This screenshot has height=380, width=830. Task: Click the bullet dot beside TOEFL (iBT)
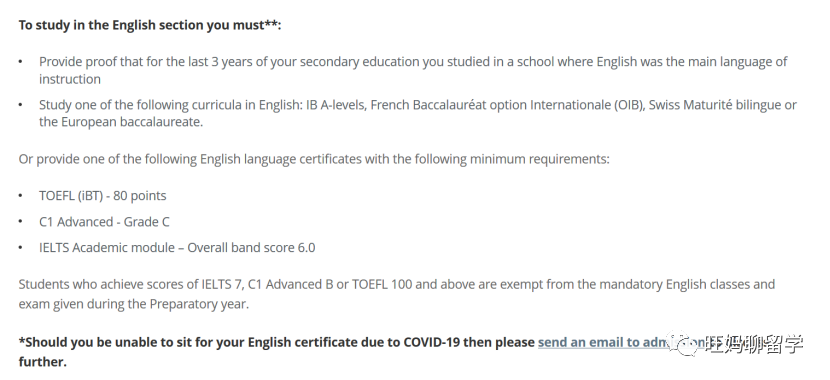pos(21,196)
